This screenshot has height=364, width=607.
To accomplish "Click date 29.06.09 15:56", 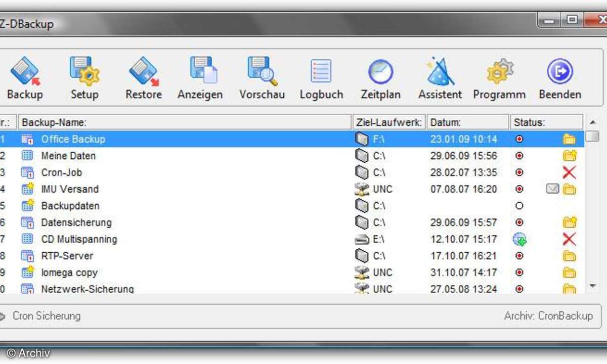I will (464, 156).
